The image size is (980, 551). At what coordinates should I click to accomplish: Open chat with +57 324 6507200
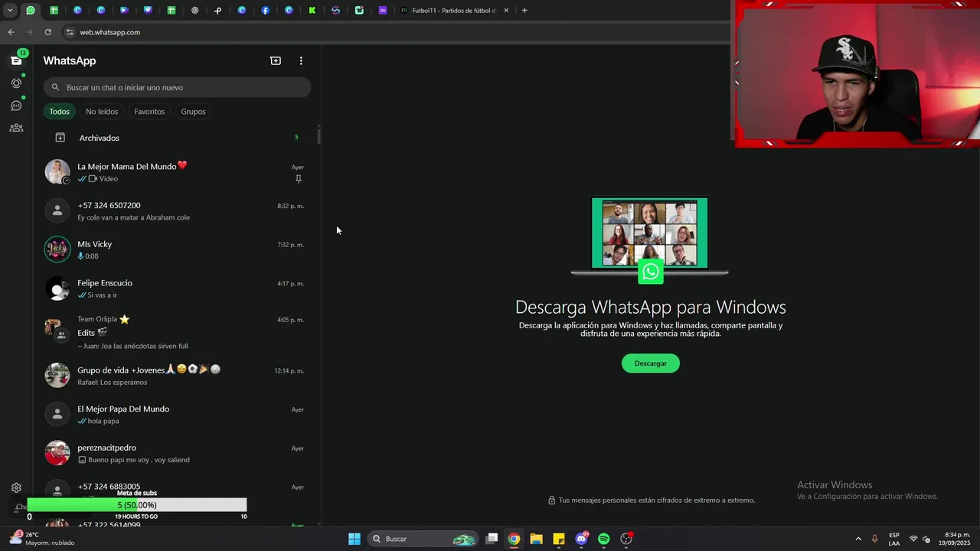tap(177, 211)
